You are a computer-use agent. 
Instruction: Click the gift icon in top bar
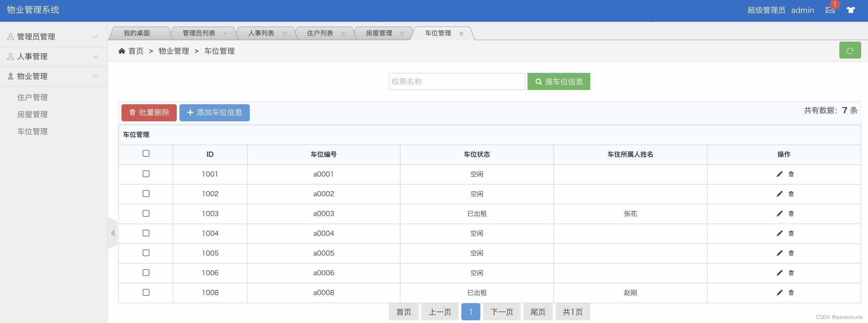(x=850, y=10)
